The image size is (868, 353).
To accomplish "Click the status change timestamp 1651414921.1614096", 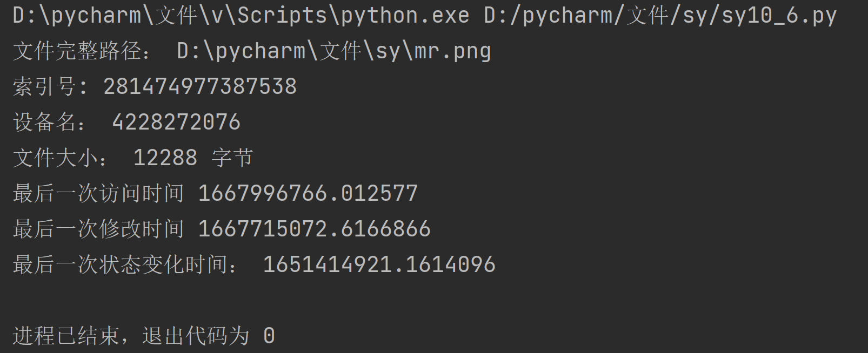I will 379,265.
